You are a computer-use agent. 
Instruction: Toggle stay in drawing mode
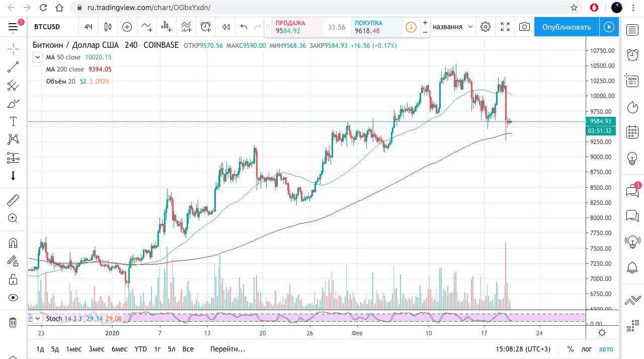pos(13,261)
